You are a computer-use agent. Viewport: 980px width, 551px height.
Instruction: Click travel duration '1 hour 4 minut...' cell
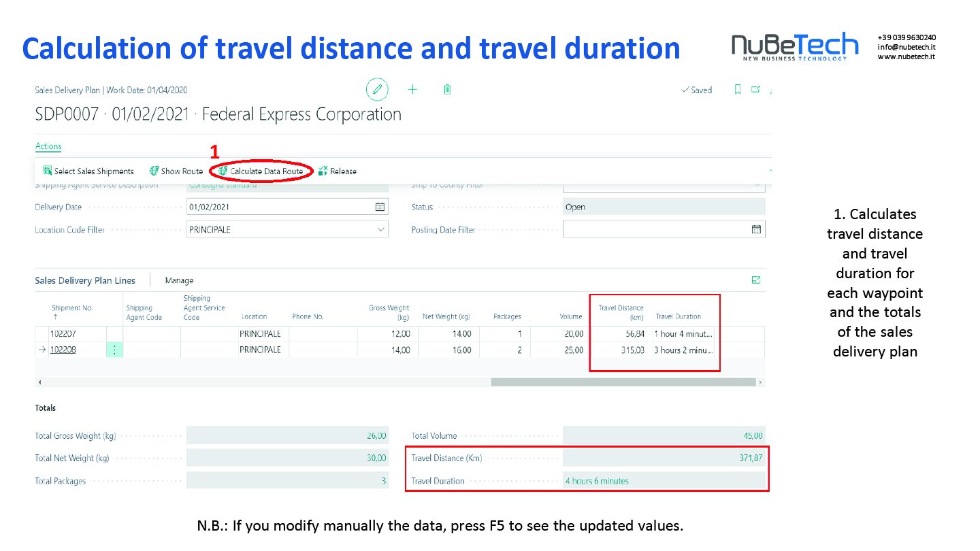click(x=684, y=334)
